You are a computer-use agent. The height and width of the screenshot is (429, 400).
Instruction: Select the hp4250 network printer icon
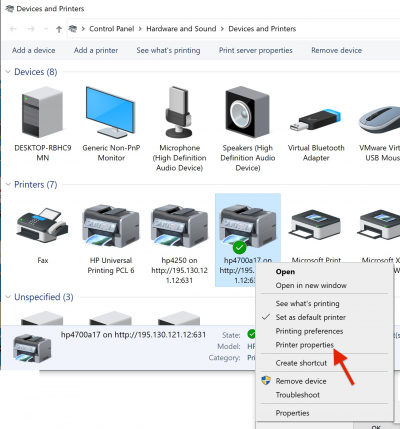179,226
